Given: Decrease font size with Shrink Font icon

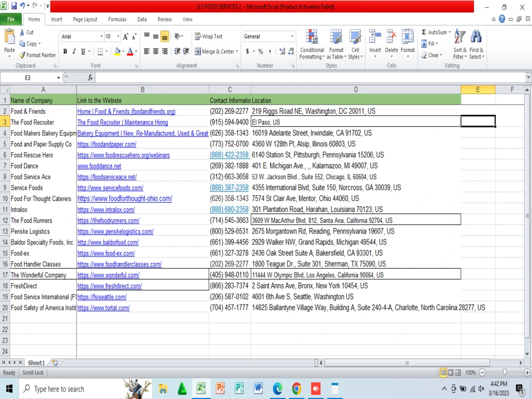Looking at the screenshot, I should click(134, 37).
